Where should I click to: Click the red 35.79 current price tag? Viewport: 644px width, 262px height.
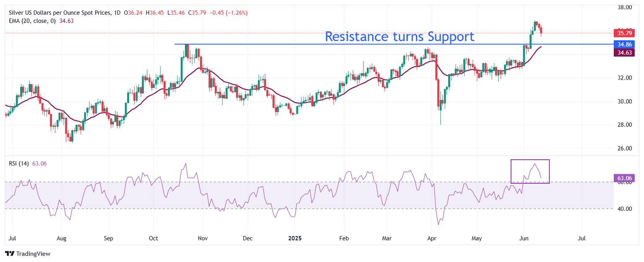pyautogui.click(x=623, y=33)
